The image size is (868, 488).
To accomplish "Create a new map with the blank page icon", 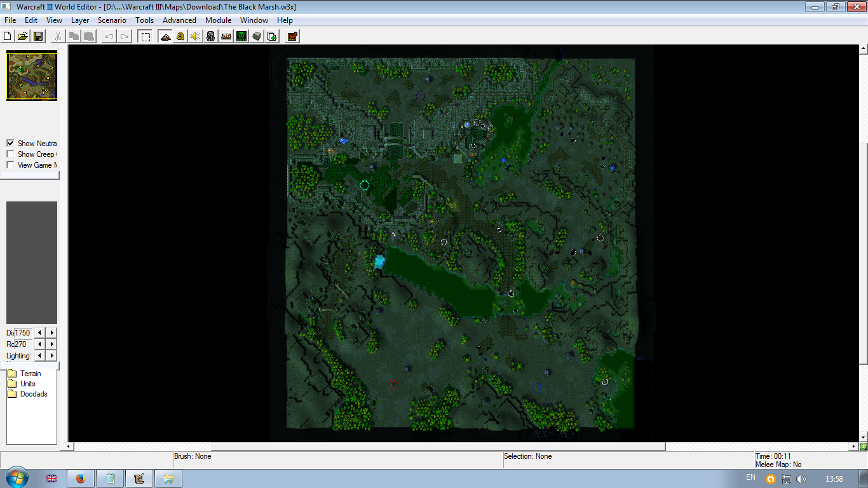I will [8, 36].
